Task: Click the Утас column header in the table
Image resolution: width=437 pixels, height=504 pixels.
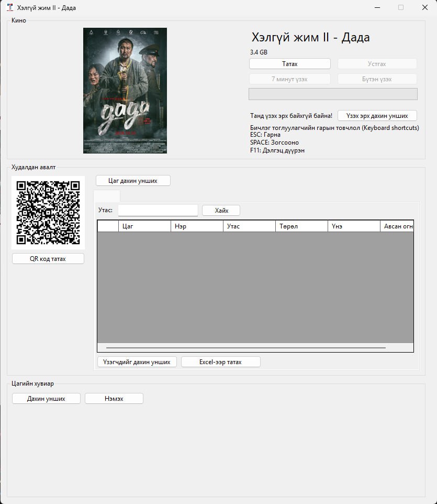Action: click(x=249, y=226)
